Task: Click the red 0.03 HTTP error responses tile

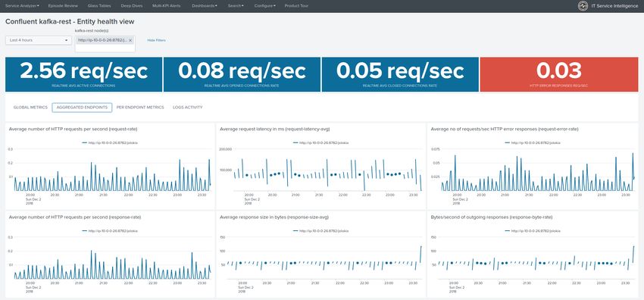Action: 559,74
